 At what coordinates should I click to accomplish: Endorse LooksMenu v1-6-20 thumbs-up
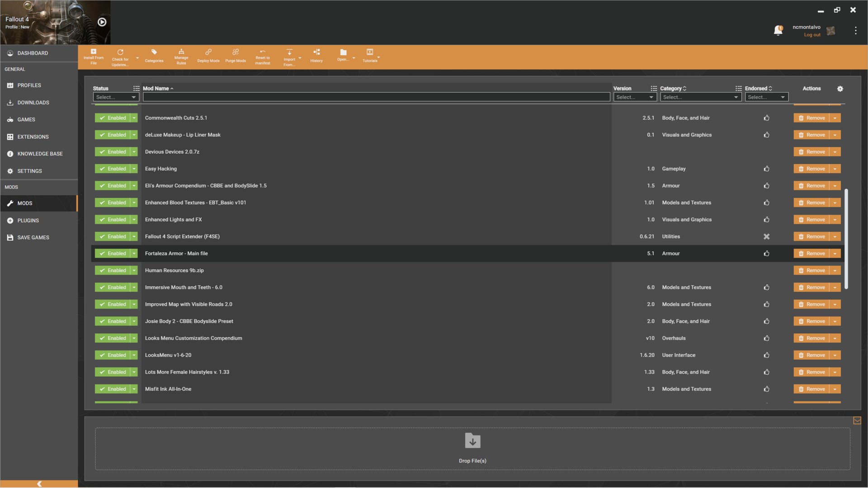tap(766, 355)
